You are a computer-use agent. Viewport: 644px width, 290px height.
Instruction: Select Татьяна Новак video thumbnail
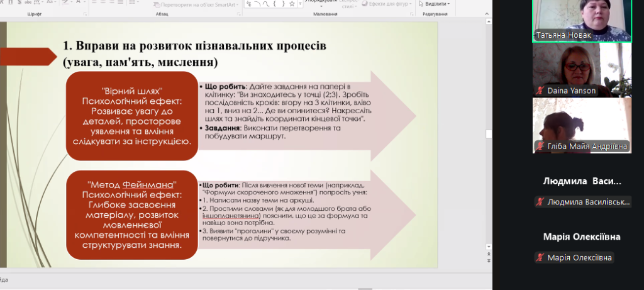pos(582,20)
